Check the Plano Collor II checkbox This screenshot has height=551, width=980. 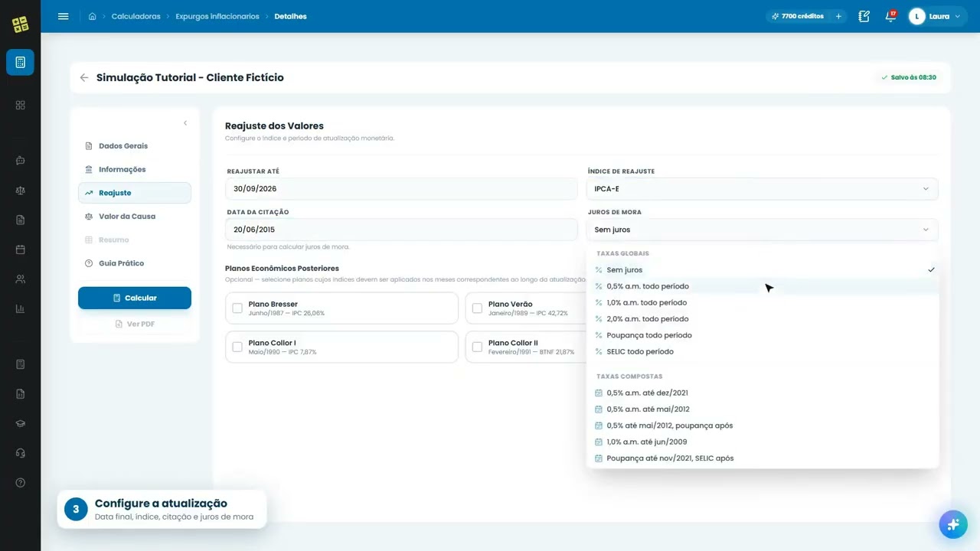pos(477,347)
